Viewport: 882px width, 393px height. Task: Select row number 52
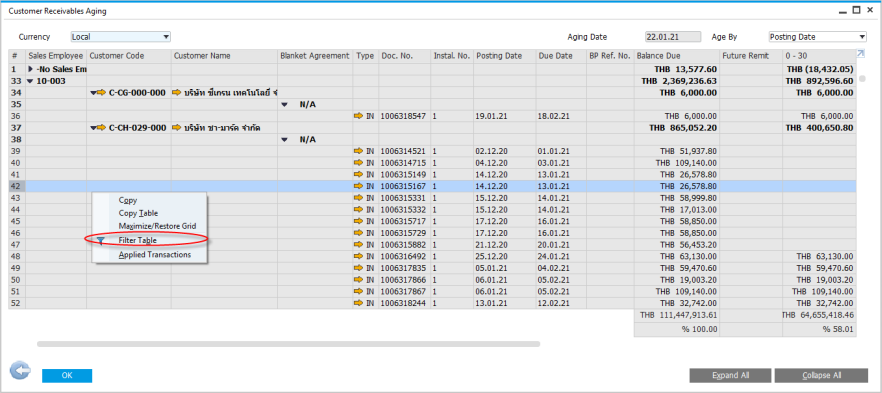click(x=17, y=303)
